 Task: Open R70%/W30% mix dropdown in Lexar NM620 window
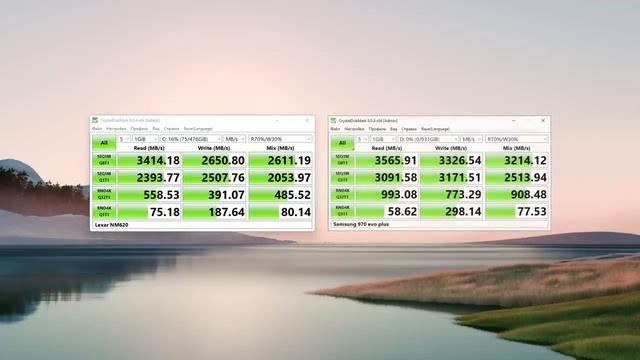(280, 139)
